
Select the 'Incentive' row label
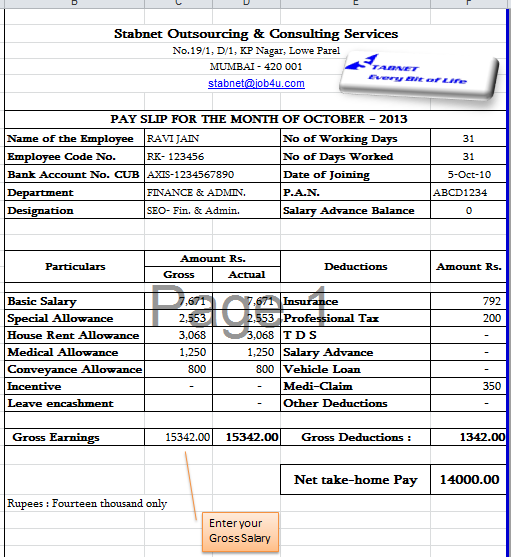pyautogui.click(x=34, y=386)
